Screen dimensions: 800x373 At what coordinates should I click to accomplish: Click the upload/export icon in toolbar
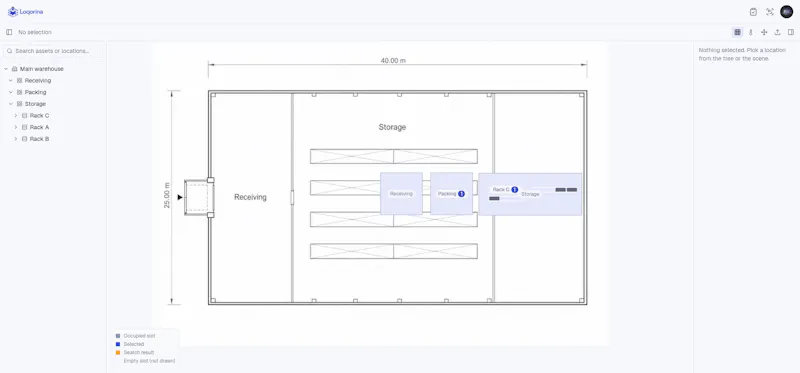pos(778,32)
